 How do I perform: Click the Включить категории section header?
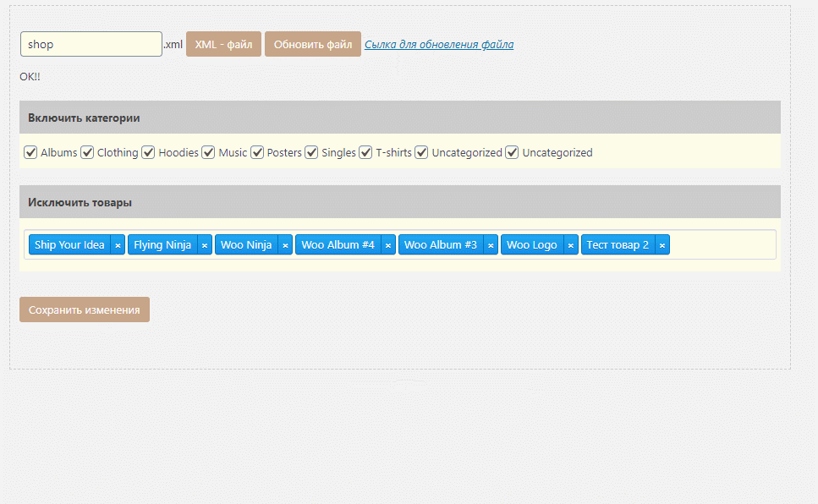click(x=400, y=118)
